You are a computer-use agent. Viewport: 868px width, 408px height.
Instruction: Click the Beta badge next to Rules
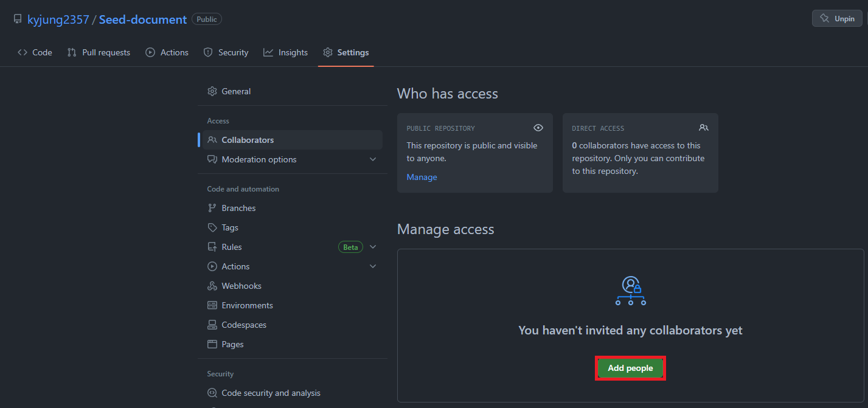(350, 247)
